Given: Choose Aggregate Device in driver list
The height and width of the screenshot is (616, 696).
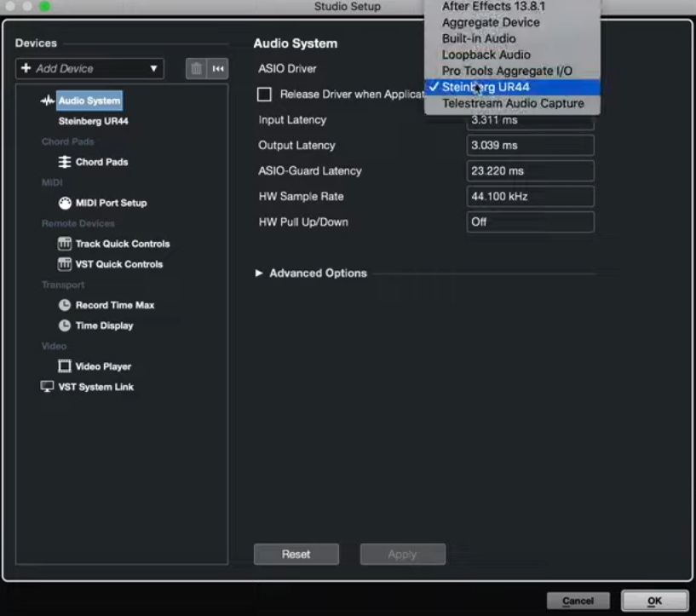Looking at the screenshot, I should pos(512,22).
